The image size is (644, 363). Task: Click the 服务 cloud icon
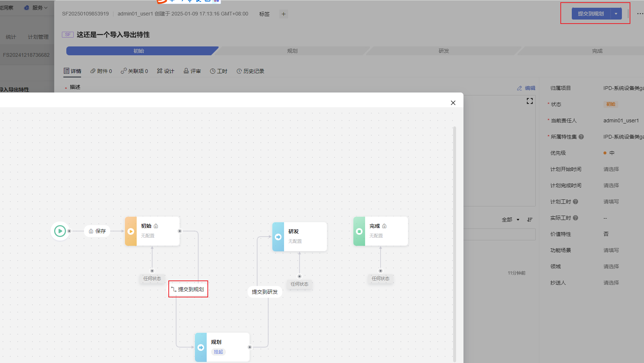coord(27,8)
